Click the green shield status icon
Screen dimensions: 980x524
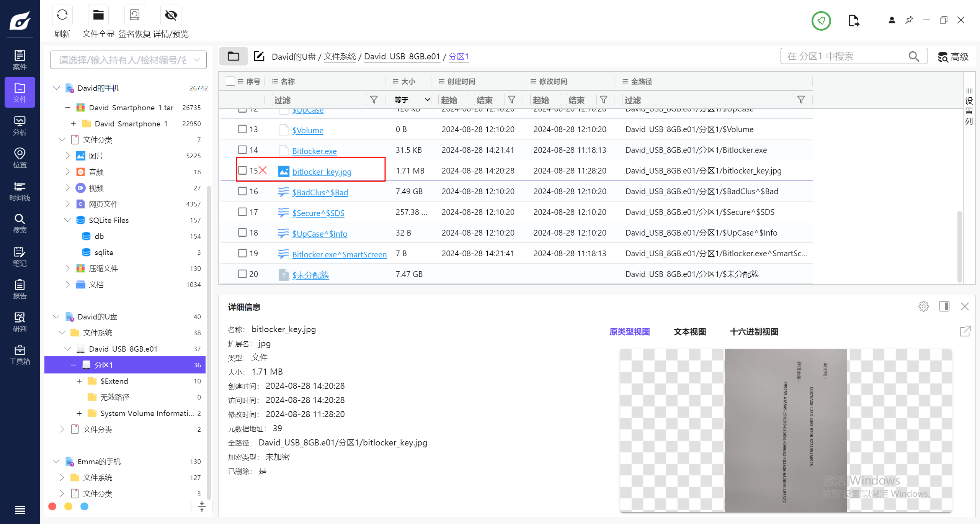point(821,21)
